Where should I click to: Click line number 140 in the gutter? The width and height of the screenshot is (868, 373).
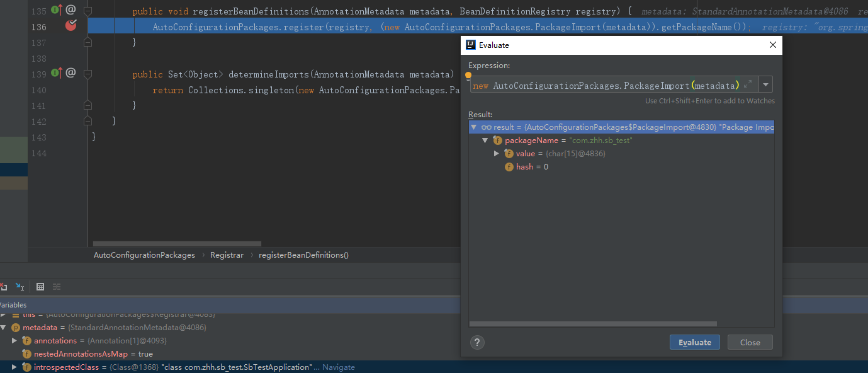click(x=38, y=90)
